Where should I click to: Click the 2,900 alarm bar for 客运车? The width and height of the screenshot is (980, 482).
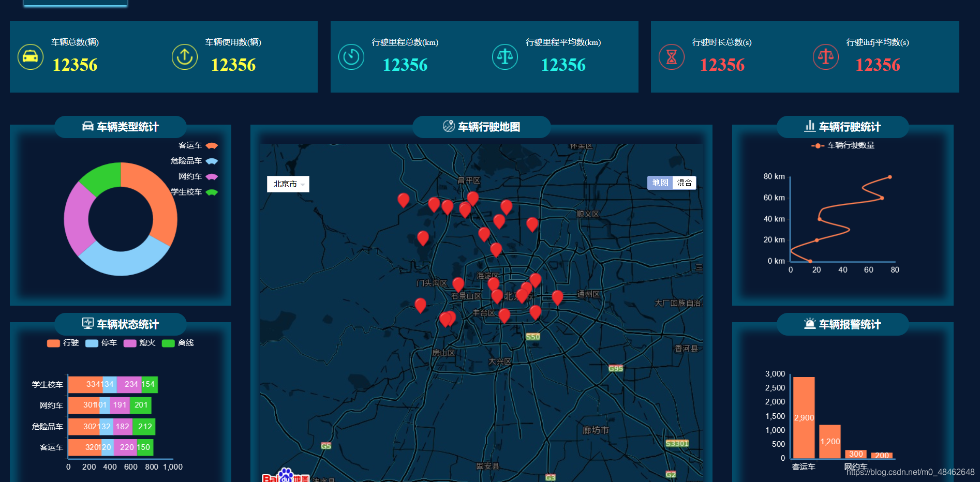pyautogui.click(x=804, y=417)
